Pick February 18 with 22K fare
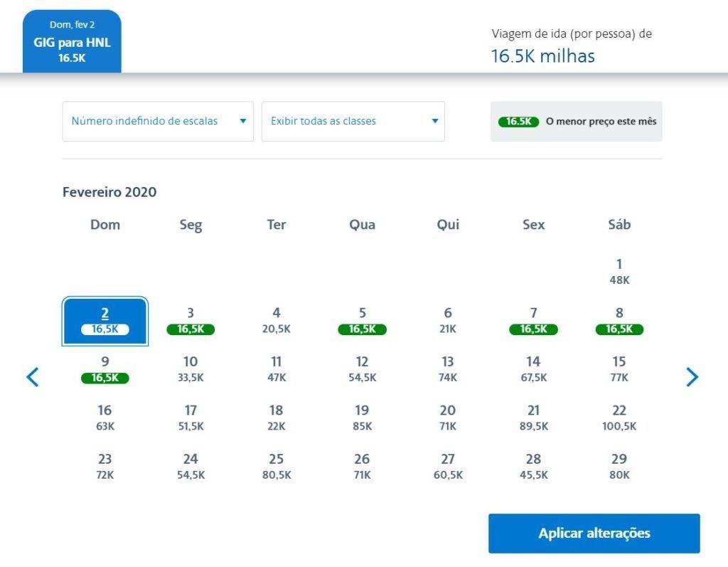 pyautogui.click(x=277, y=418)
